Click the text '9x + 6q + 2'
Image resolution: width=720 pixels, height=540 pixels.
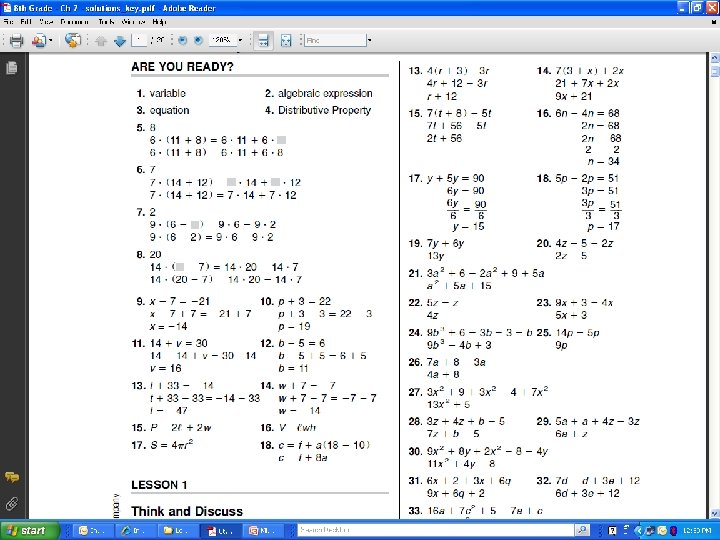[456, 494]
